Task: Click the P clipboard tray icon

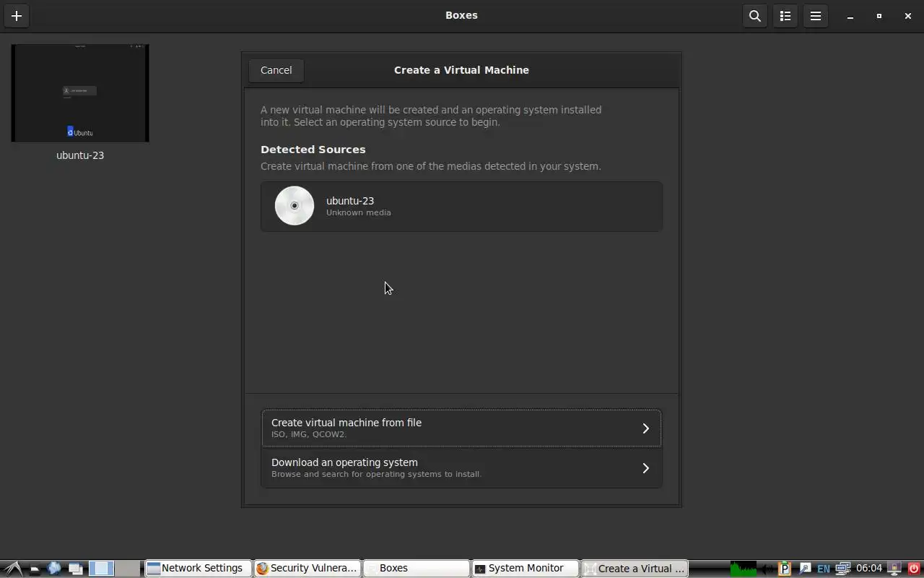Action: tap(785, 569)
